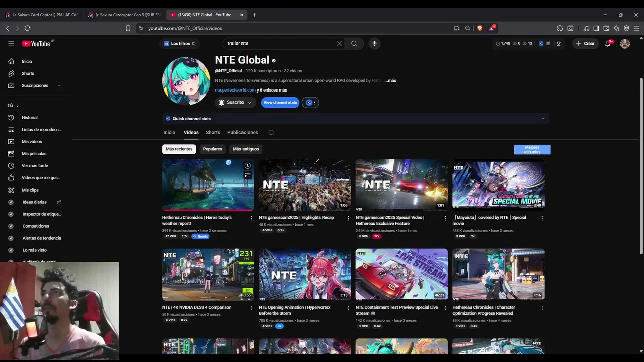Toggle browser sidebar panel icon
This screenshot has height=362, width=644.
pyautogui.click(x=596, y=28)
